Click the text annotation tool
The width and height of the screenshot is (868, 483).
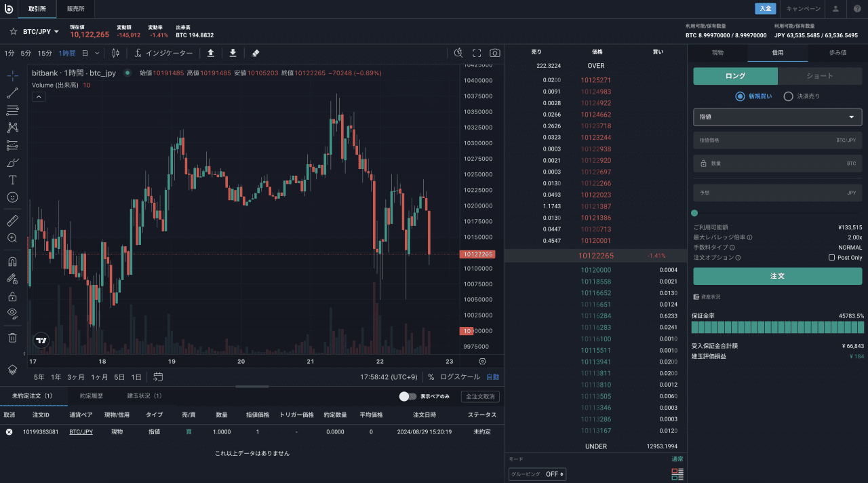[x=12, y=180]
